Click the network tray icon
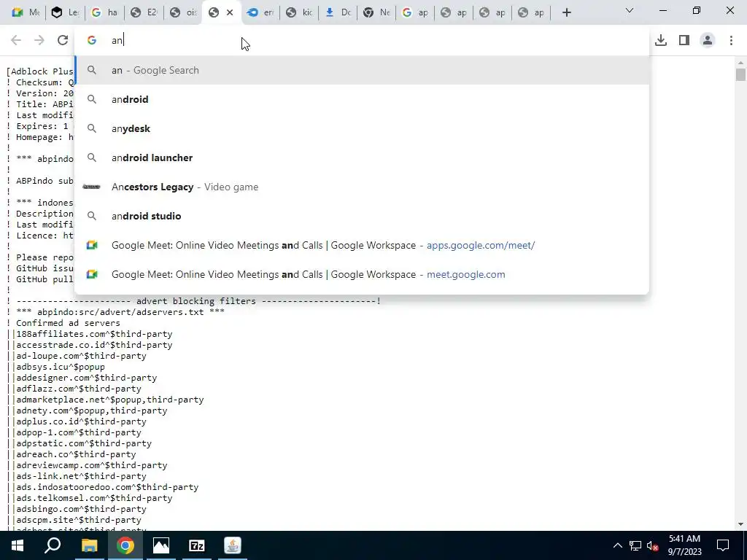 coord(635,545)
